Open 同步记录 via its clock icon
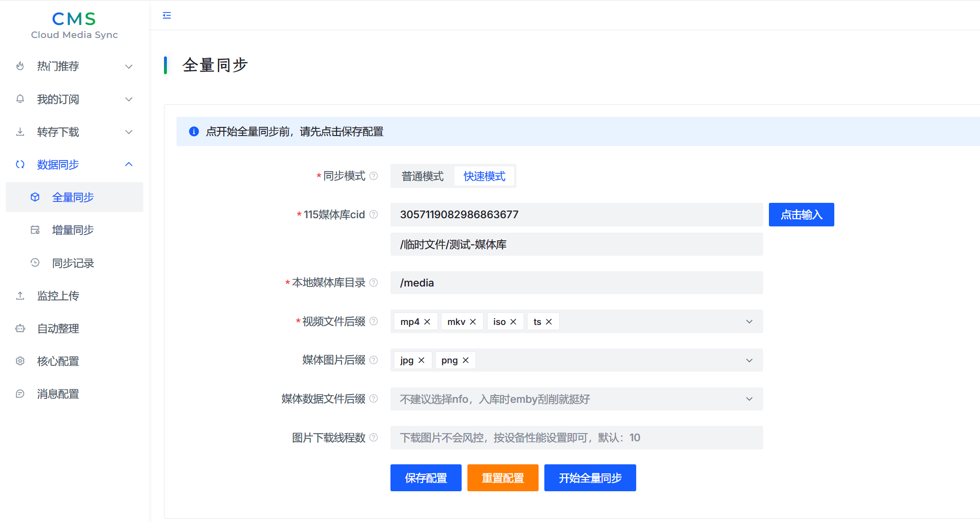The image size is (980, 522). [35, 262]
